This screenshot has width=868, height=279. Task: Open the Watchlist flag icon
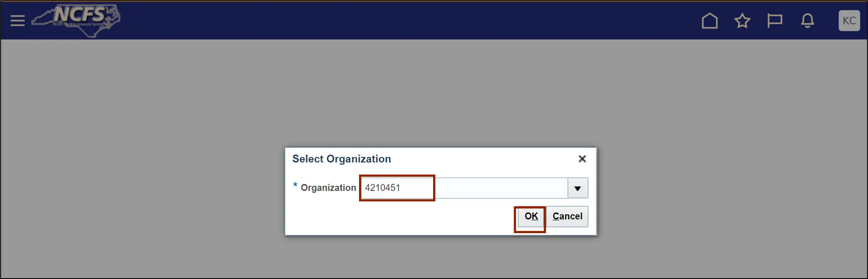pyautogui.click(x=775, y=21)
